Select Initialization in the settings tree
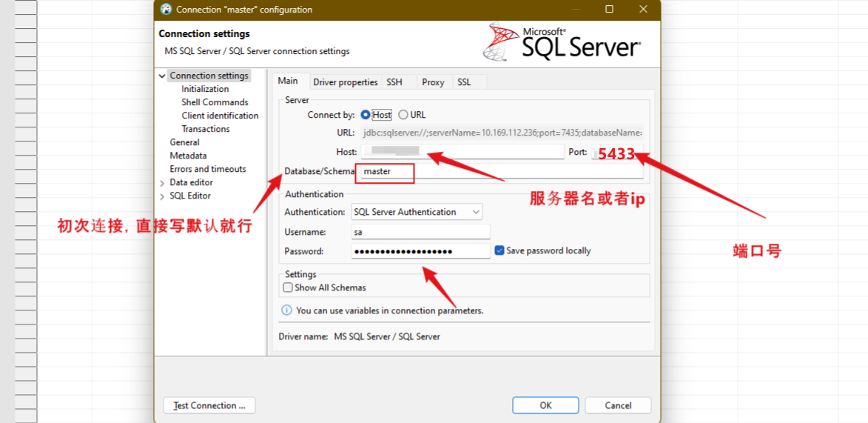The width and height of the screenshot is (868, 423). [205, 89]
